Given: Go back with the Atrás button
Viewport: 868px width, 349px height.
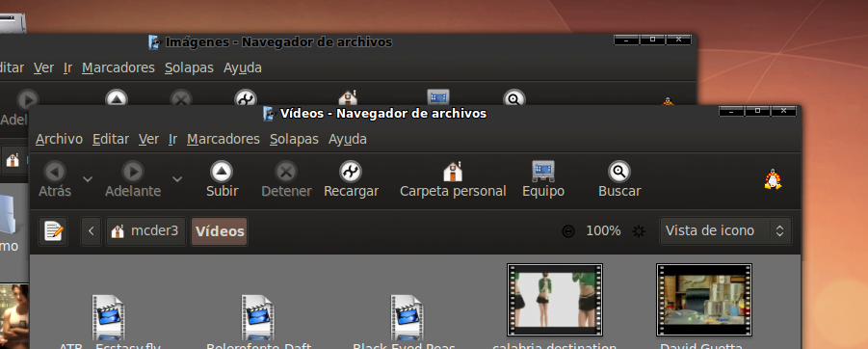Looking at the screenshot, I should point(55,179).
